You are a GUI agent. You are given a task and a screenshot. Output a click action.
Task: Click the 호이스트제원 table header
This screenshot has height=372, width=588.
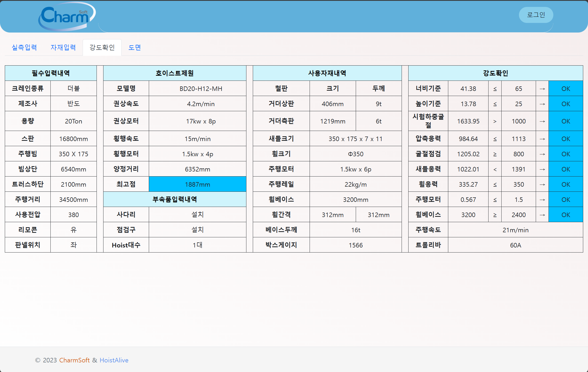175,73
